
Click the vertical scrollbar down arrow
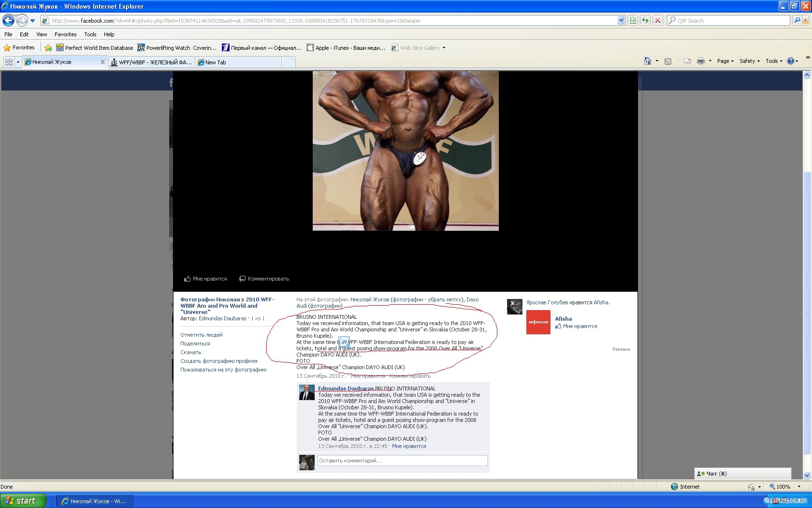tap(807, 475)
